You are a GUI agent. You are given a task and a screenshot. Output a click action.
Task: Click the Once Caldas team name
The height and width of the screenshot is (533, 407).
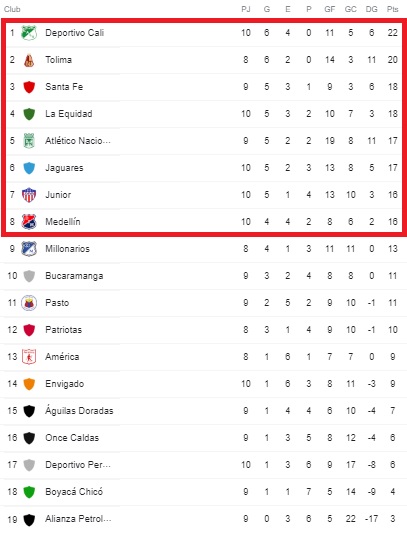[72, 438]
